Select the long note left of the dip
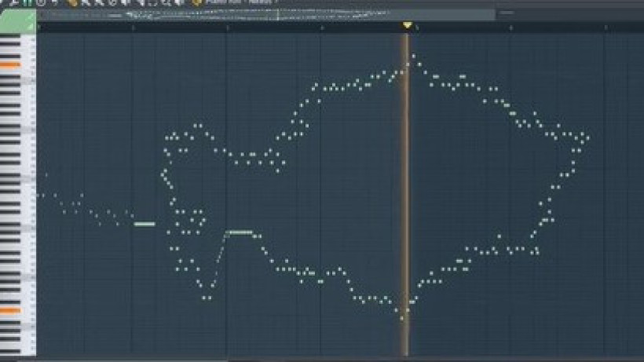The width and height of the screenshot is (644, 362). (x=145, y=224)
